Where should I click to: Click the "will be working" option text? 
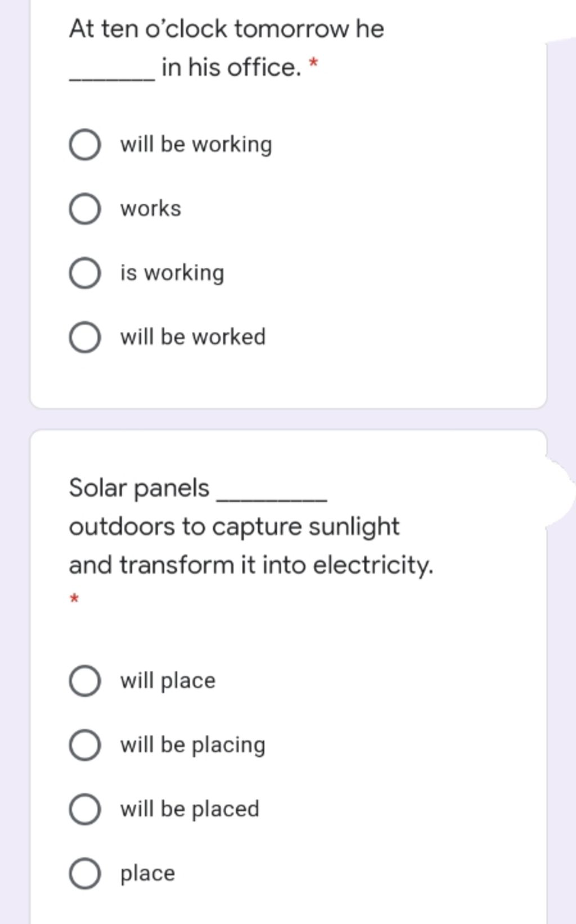pos(196,145)
